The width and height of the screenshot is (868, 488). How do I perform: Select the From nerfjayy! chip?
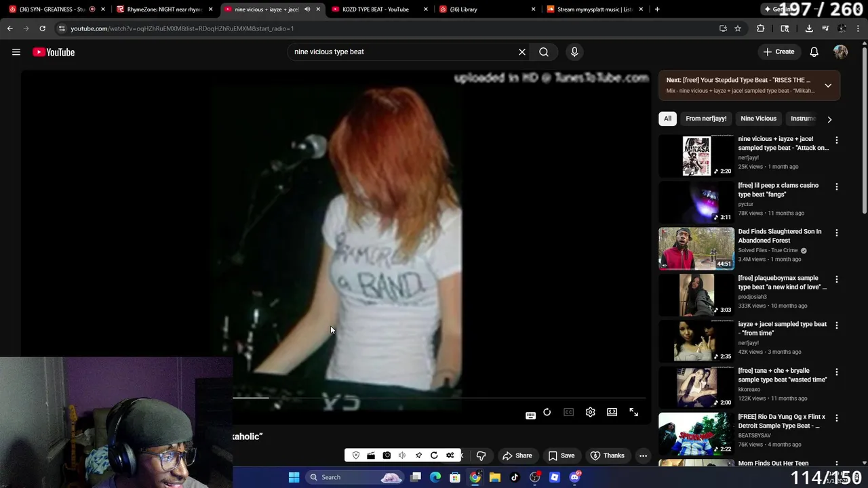tap(706, 119)
